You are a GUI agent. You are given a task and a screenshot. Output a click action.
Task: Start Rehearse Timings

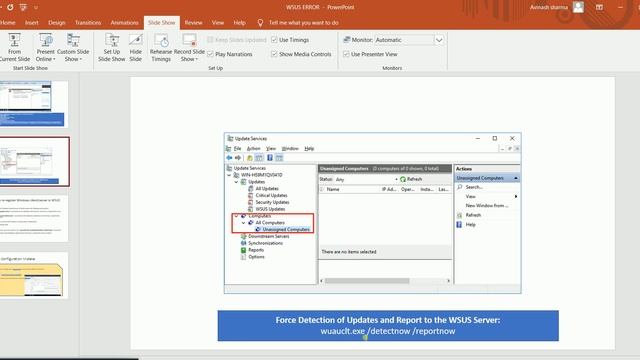(x=161, y=48)
